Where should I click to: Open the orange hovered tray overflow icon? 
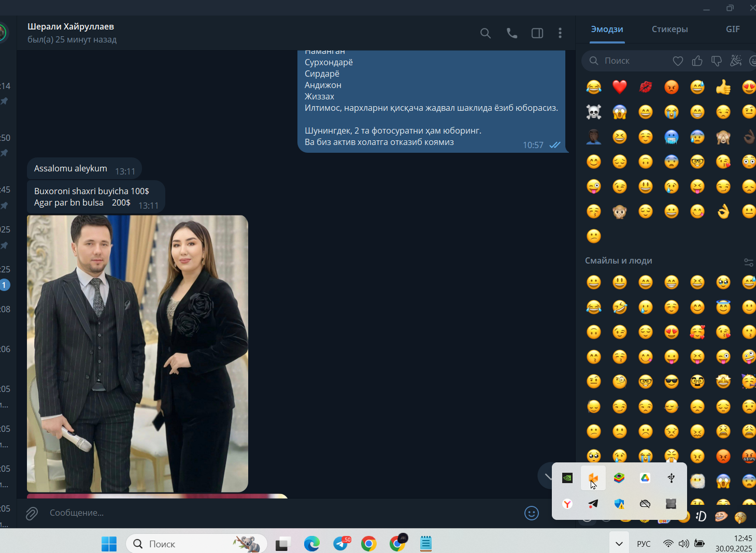coord(593,478)
